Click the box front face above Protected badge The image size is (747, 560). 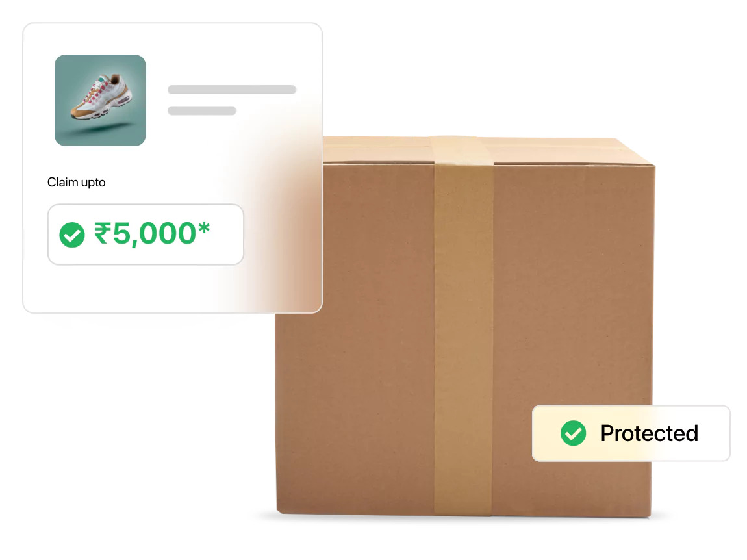tap(572, 286)
